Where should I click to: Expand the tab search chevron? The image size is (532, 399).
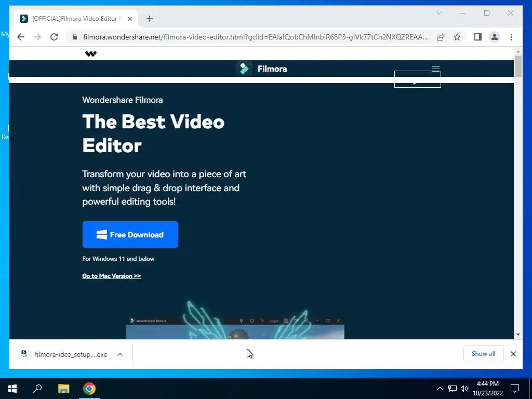pyautogui.click(x=439, y=13)
